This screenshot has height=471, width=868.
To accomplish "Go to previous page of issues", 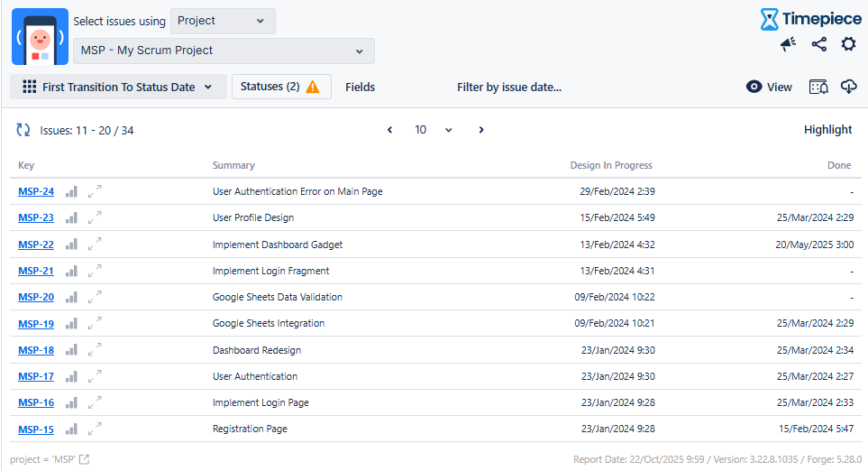I will 389,130.
